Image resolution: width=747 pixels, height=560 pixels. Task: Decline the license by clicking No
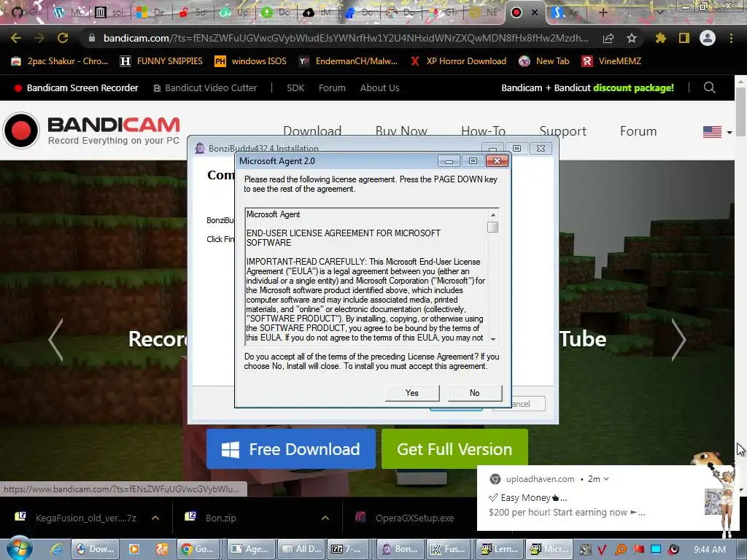[474, 393]
